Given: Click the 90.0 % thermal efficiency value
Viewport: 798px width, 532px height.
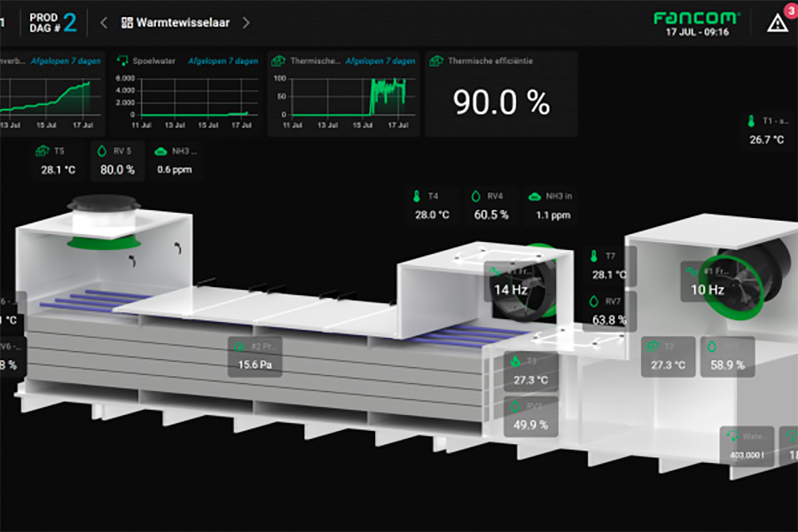Looking at the screenshot, I should tap(501, 103).
